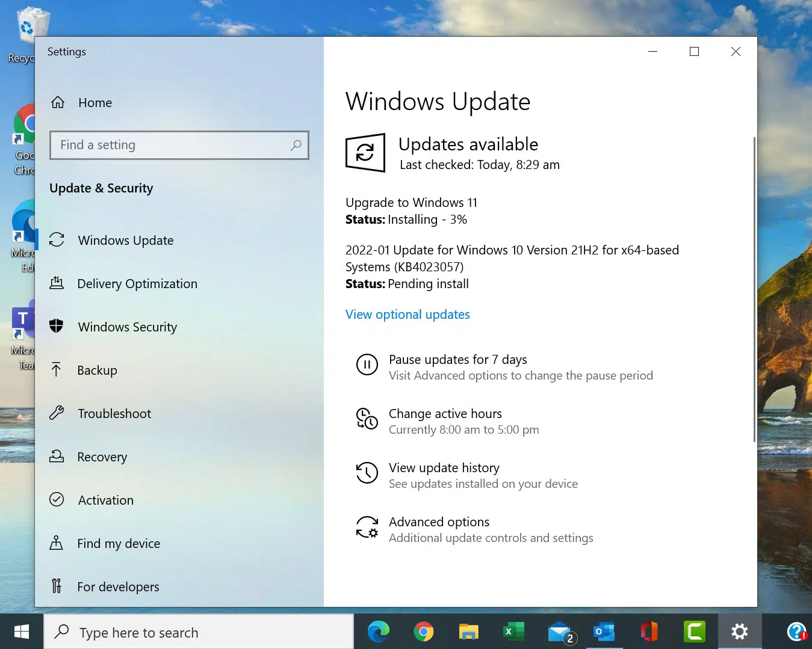Click the Upgrade to Windows 11 text

point(411,203)
